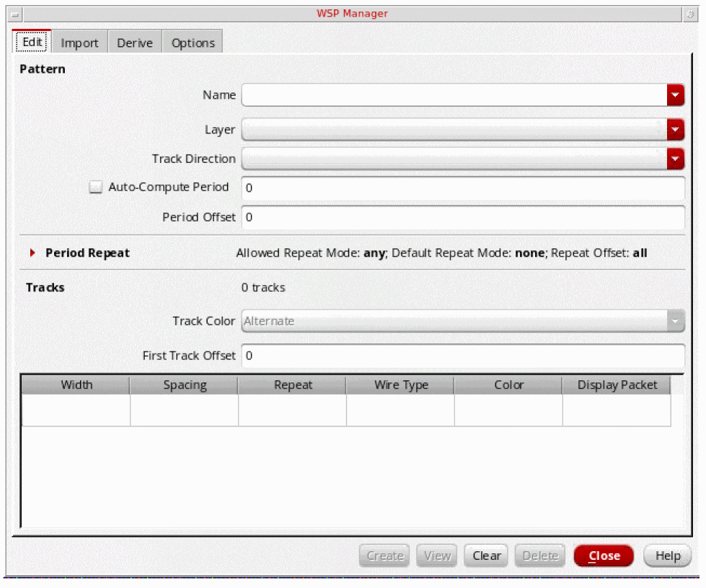Click the Spacing column header
This screenshot has width=706, height=588.
(x=184, y=385)
